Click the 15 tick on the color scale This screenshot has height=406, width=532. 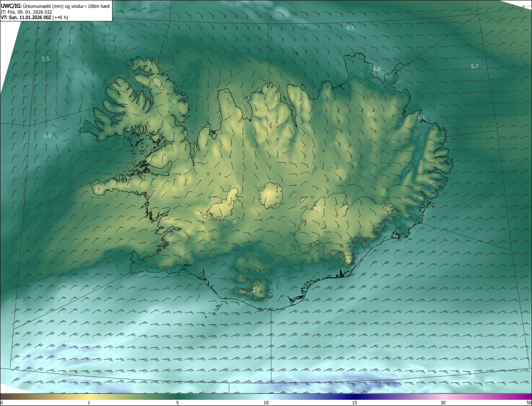[x=355, y=403]
